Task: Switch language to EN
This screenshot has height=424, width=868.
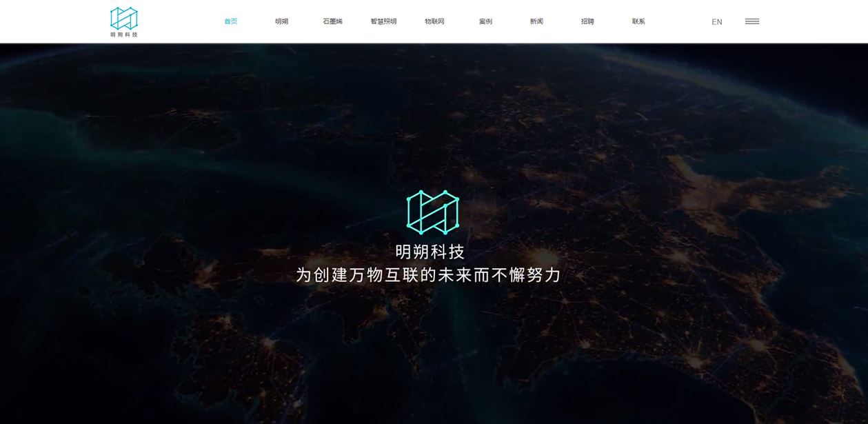Action: coord(716,22)
